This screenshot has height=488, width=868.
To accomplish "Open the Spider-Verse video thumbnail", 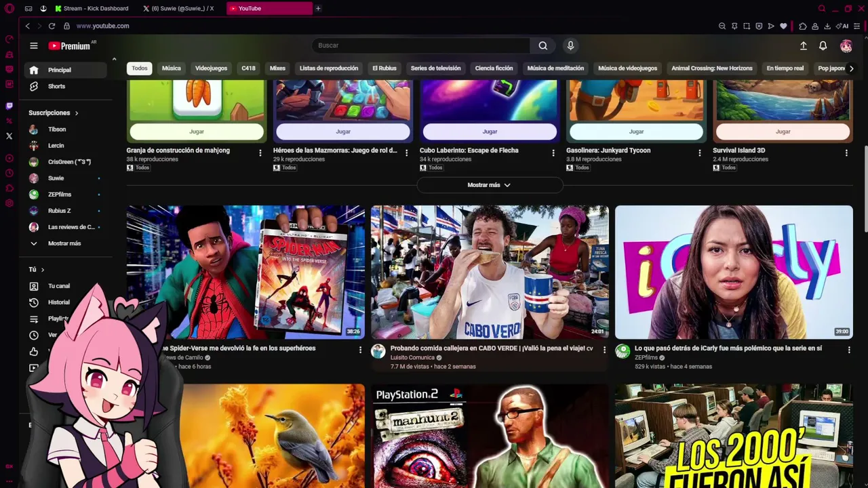I will click(x=245, y=272).
